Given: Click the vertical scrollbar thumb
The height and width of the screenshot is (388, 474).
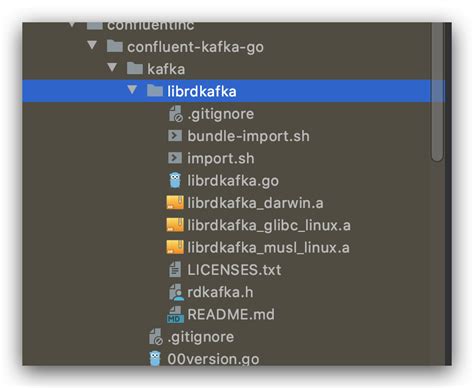Looking at the screenshot, I should (437, 92).
